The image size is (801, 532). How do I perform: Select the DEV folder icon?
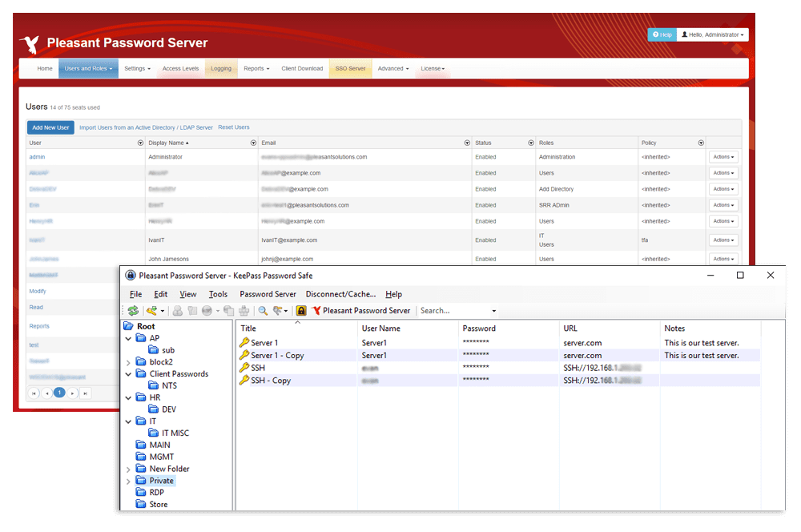point(153,409)
